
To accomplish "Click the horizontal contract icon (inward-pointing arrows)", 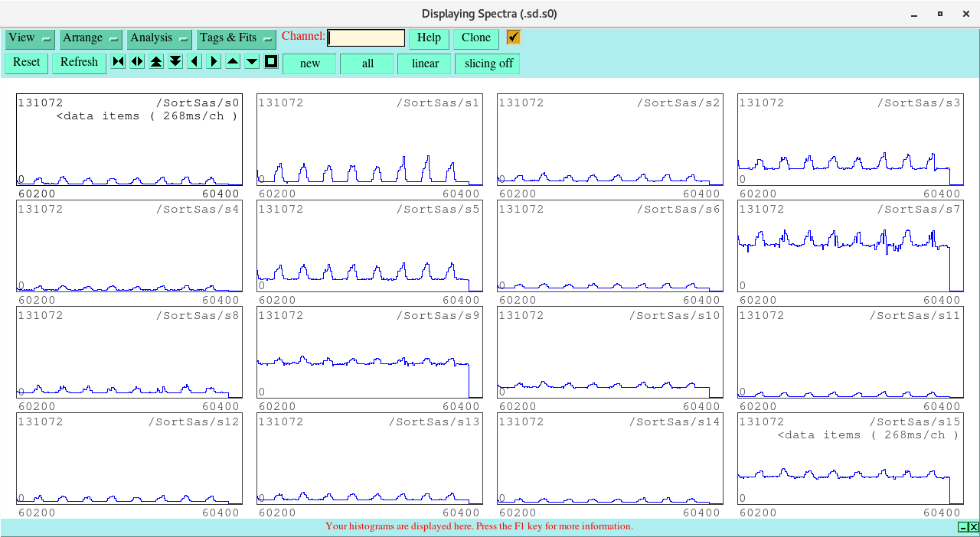I will coord(118,62).
